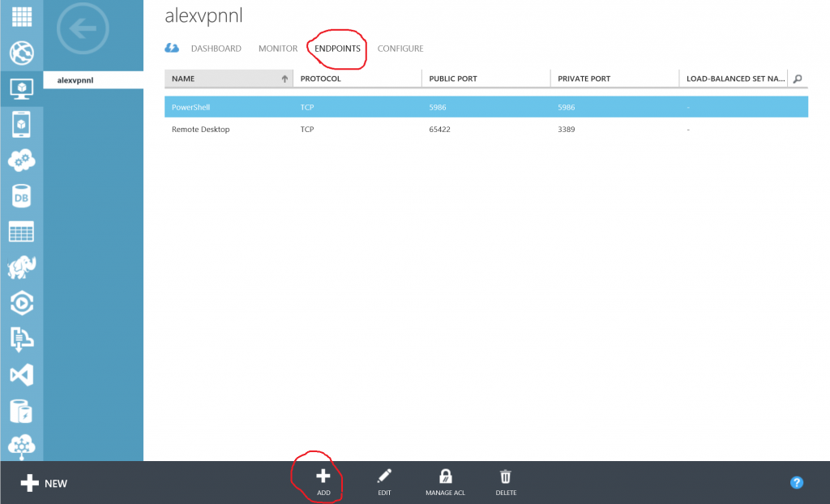Open Websites in the sidebar
The image size is (830, 504).
pyautogui.click(x=22, y=53)
